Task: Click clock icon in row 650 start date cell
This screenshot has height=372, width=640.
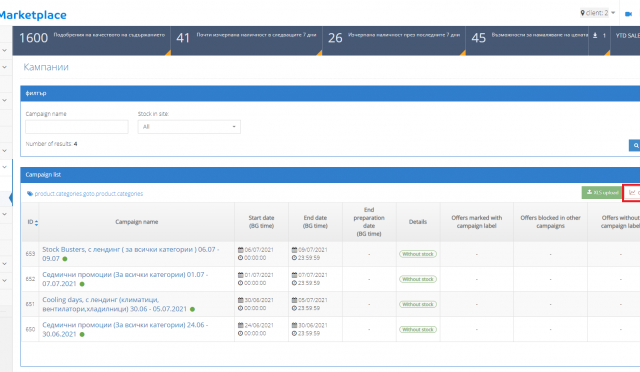Action: click(x=240, y=334)
